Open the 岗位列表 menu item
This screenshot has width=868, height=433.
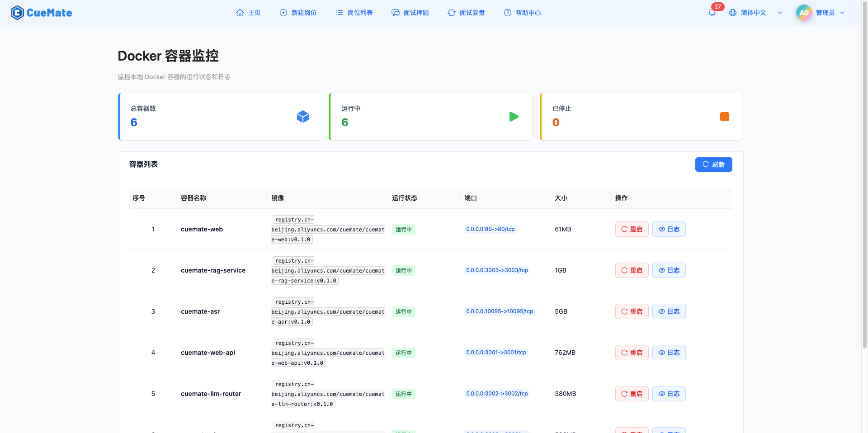pos(354,13)
